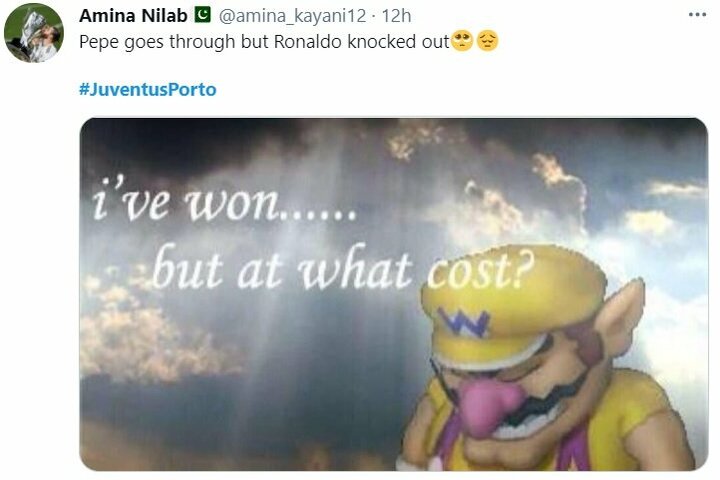Click the pleading face emoji

coord(461,41)
